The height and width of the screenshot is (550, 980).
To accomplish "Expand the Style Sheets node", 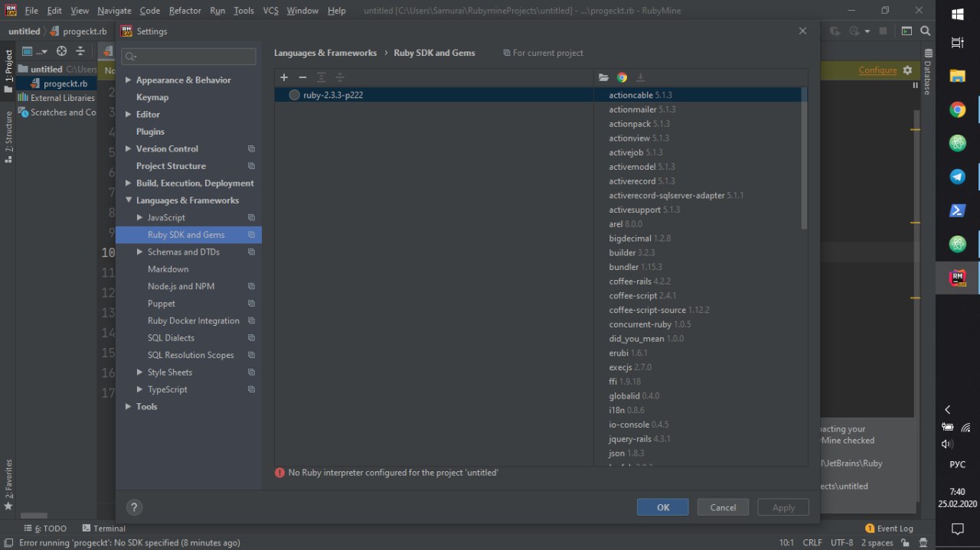I will [140, 373].
